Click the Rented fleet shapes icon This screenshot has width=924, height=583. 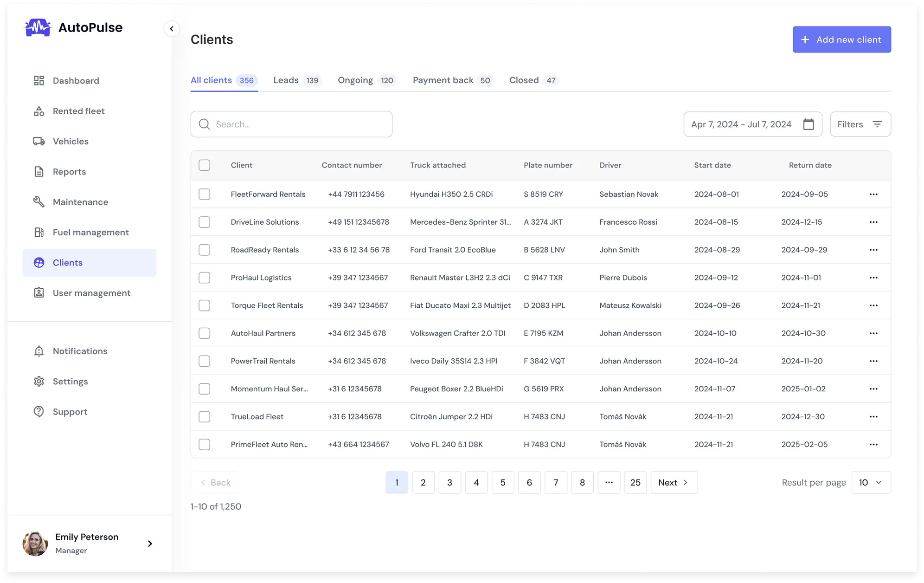click(39, 111)
